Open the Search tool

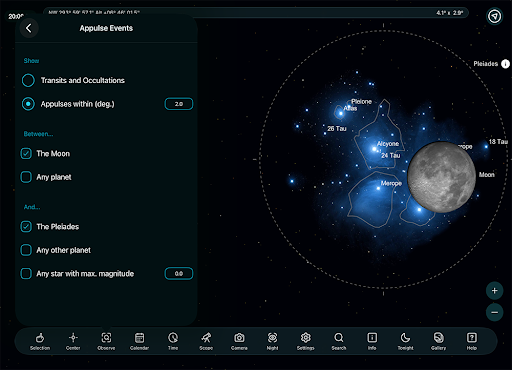(x=339, y=341)
